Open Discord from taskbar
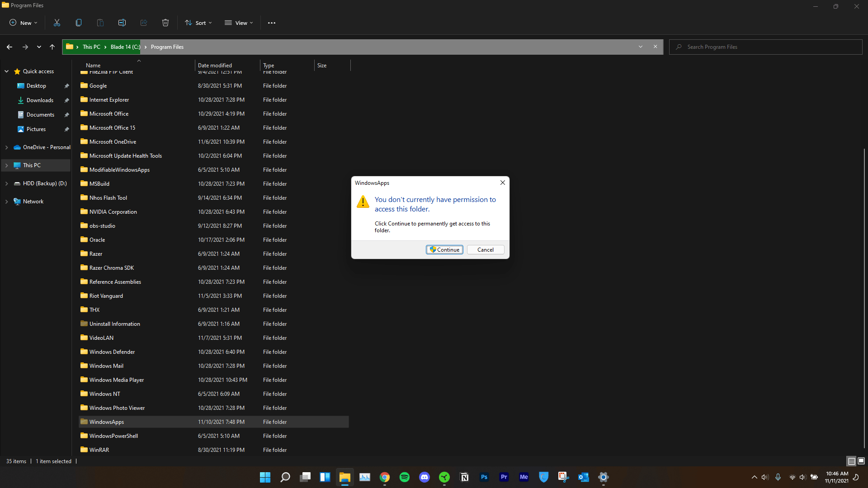Image resolution: width=868 pixels, height=488 pixels. (425, 477)
